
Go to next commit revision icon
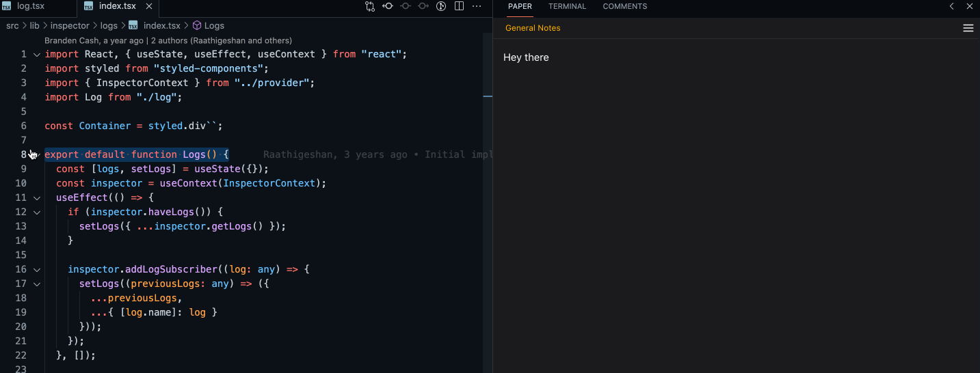(423, 6)
